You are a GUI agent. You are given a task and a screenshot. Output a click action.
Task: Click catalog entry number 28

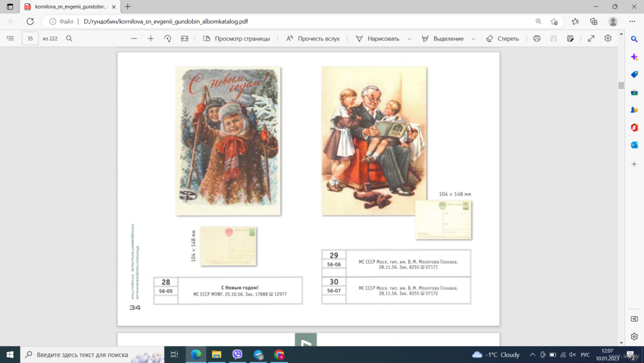(x=166, y=282)
